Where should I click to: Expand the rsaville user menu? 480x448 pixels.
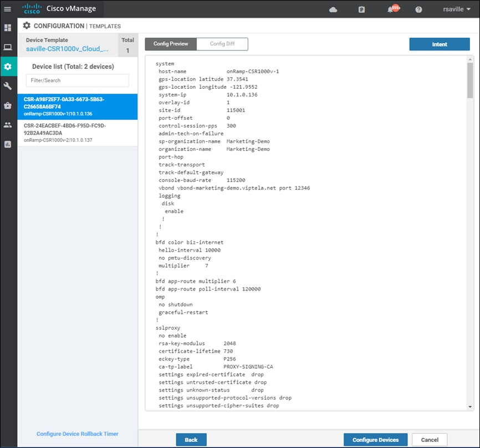(456, 9)
